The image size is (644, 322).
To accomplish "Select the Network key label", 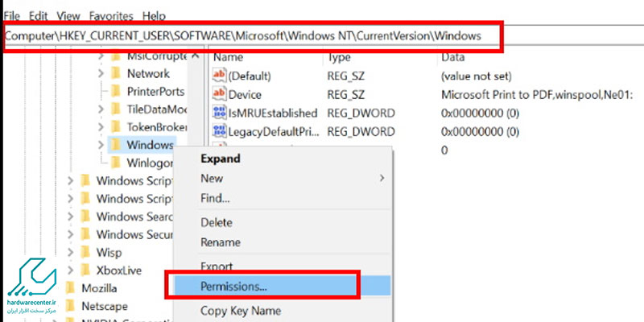I will pyautogui.click(x=148, y=73).
